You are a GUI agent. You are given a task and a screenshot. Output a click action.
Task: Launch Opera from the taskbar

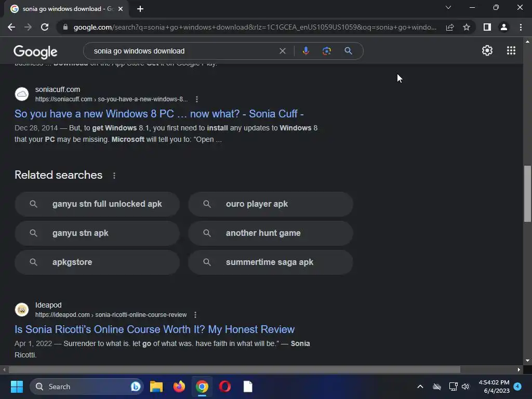click(x=225, y=387)
